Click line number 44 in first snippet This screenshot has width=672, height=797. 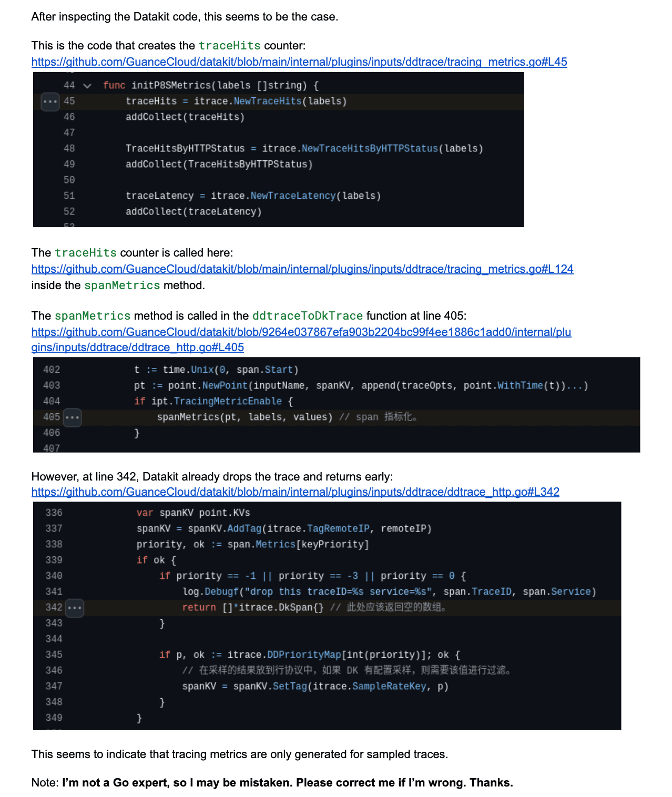point(69,86)
